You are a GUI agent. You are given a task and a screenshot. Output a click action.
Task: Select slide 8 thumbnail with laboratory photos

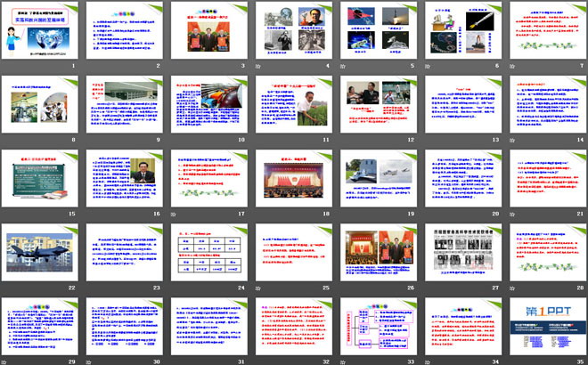40,104
